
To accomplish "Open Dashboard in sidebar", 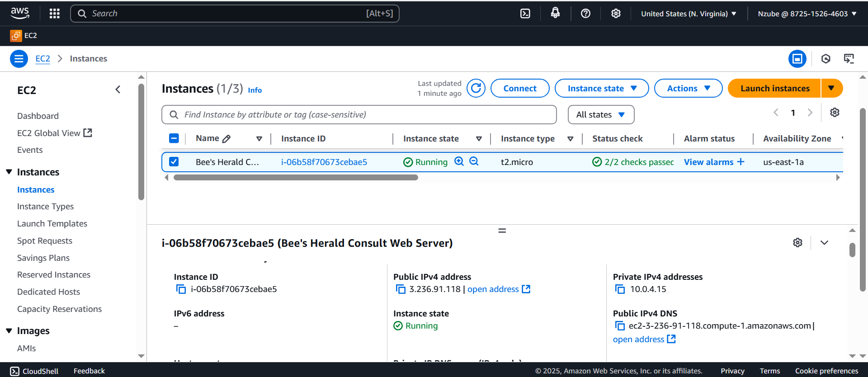I will pyautogui.click(x=38, y=116).
